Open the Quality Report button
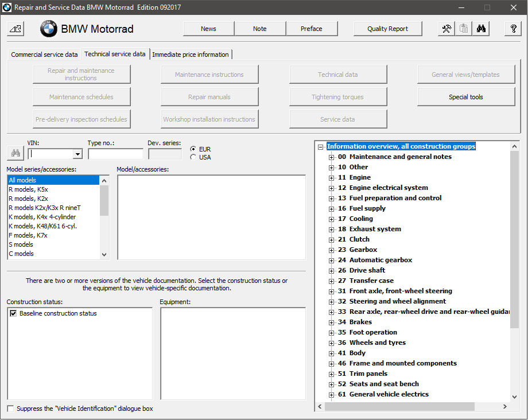This screenshot has width=528, height=420. pyautogui.click(x=387, y=29)
